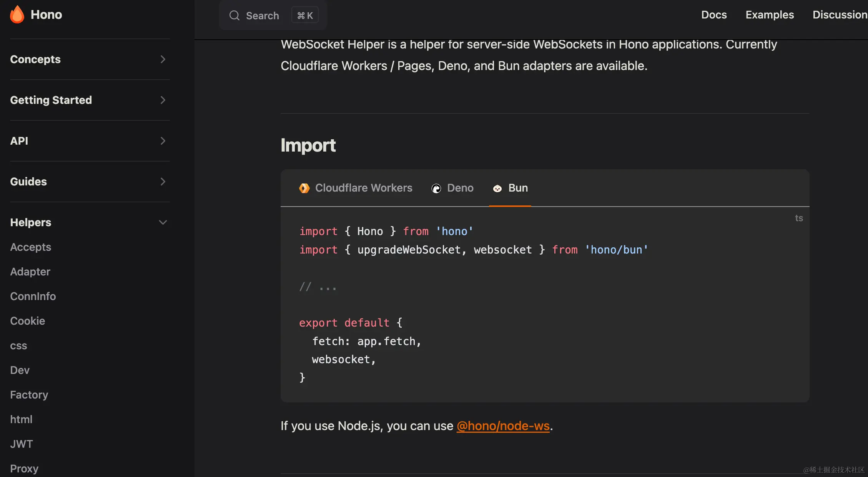
Task: Open the @hono/node-ws link
Action: click(503, 426)
